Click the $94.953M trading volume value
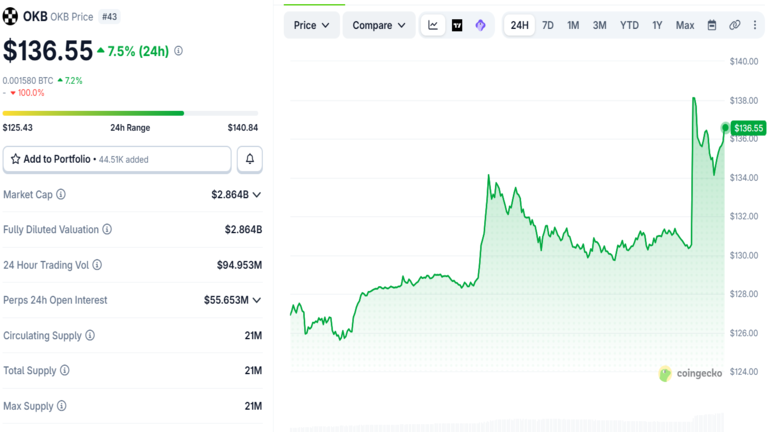 coord(240,265)
